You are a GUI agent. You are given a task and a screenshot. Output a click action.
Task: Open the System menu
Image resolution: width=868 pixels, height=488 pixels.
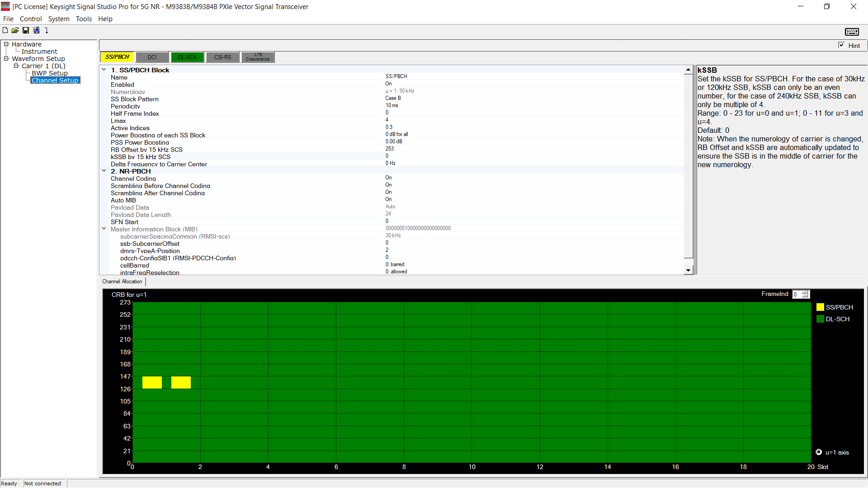59,19
